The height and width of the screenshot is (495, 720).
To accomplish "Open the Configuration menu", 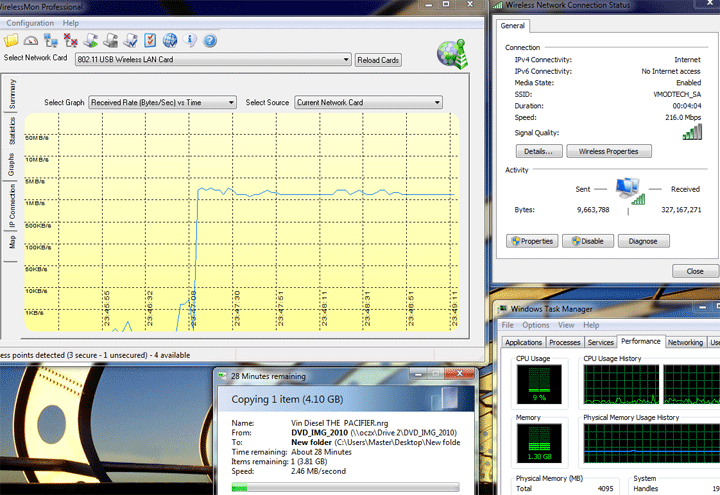I will [30, 22].
